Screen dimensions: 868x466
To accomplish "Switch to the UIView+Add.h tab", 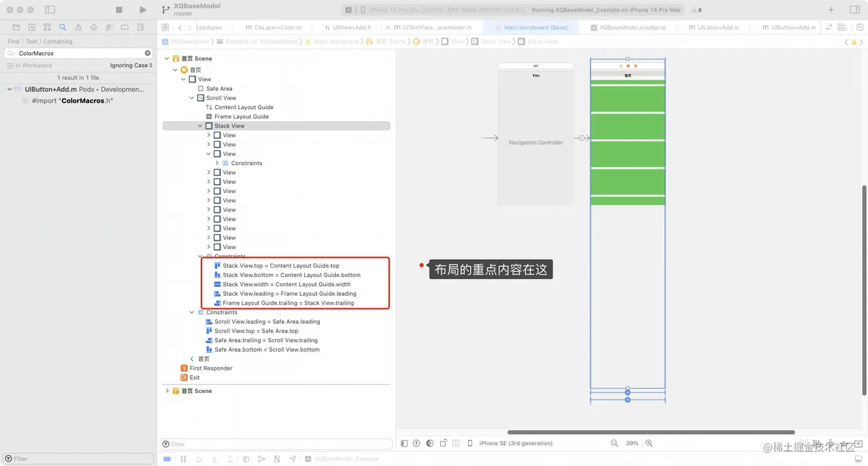I will tap(348, 27).
